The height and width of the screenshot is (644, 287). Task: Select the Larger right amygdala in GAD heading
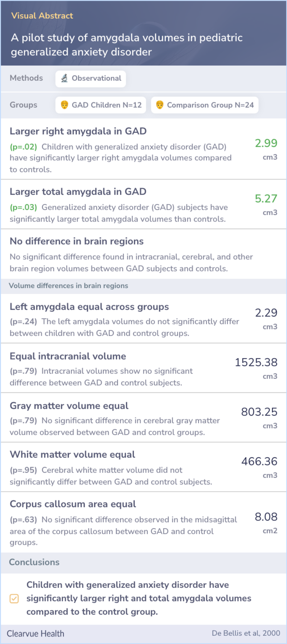coord(78,131)
